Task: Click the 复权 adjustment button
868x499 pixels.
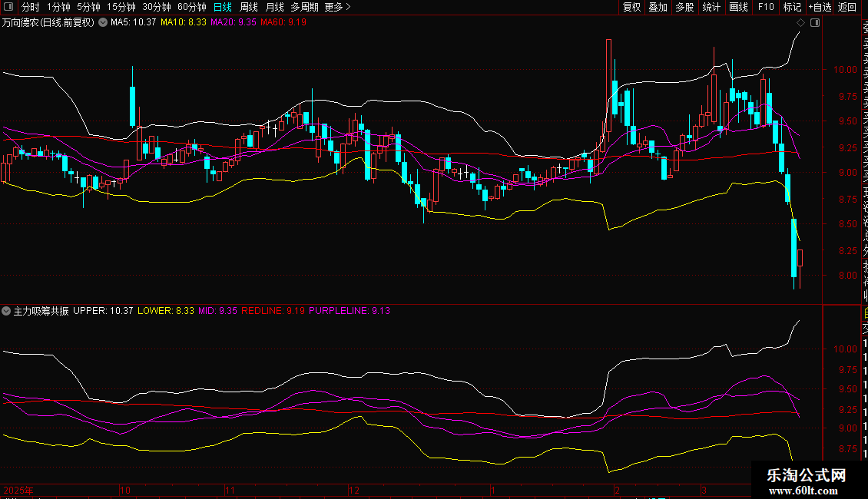Action: click(x=631, y=7)
